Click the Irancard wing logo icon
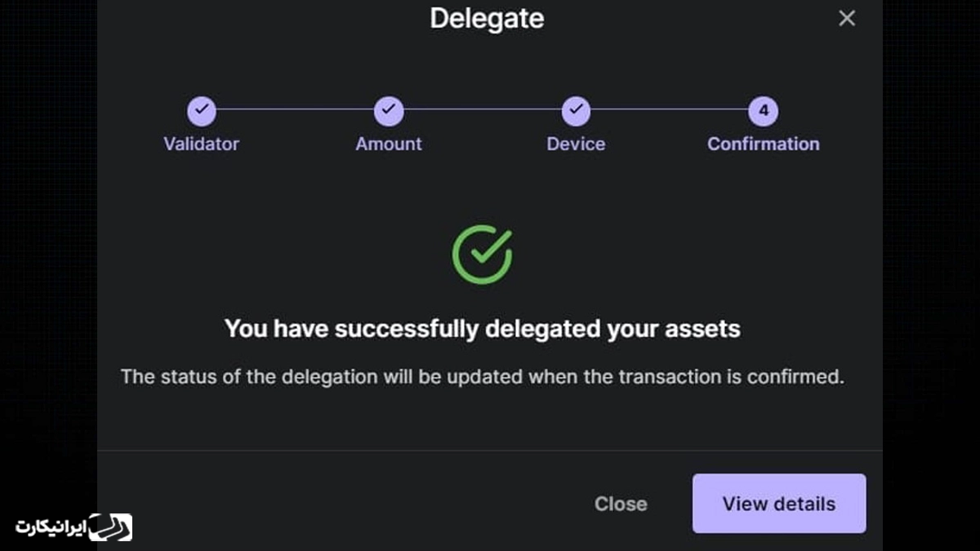The height and width of the screenshot is (551, 980). [x=110, y=527]
